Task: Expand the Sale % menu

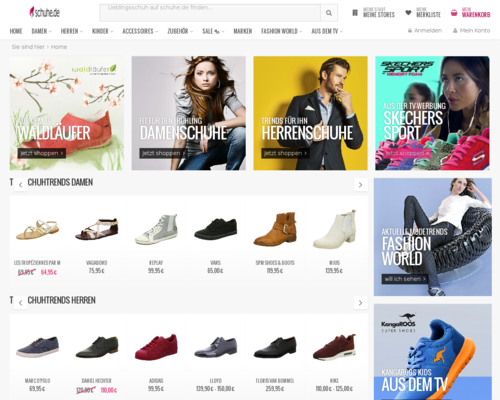Action: point(213,31)
